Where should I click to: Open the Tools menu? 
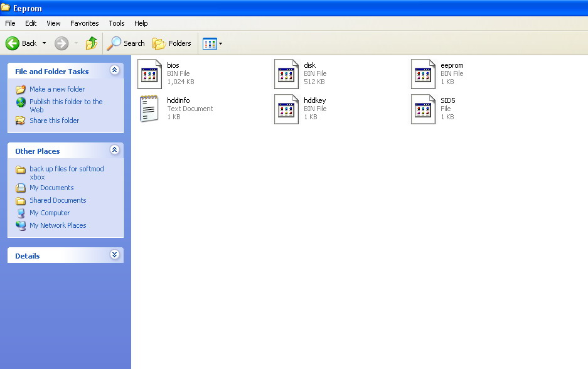(117, 23)
